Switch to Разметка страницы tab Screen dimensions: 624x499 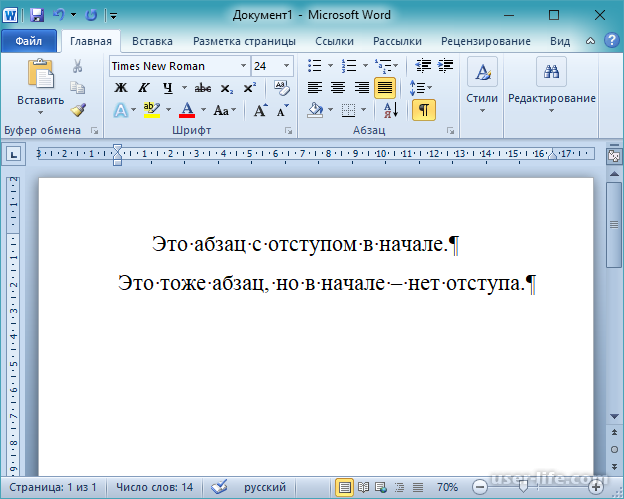pos(244,41)
